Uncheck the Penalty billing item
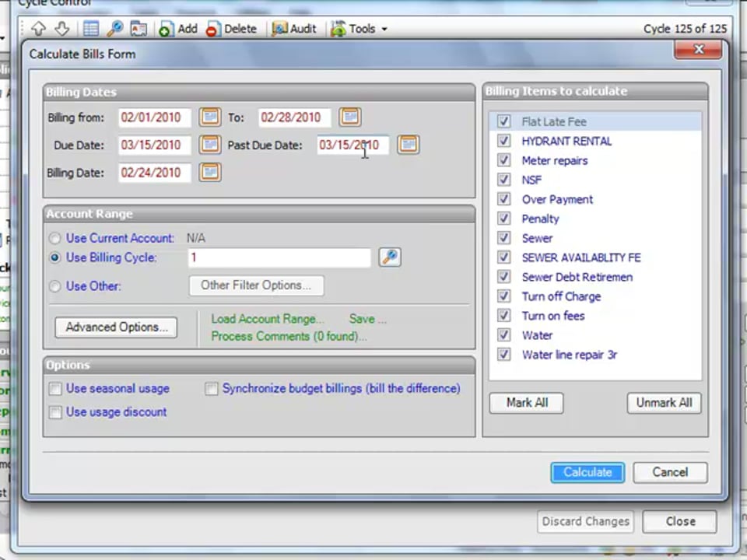The height and width of the screenshot is (560, 747). pyautogui.click(x=504, y=219)
